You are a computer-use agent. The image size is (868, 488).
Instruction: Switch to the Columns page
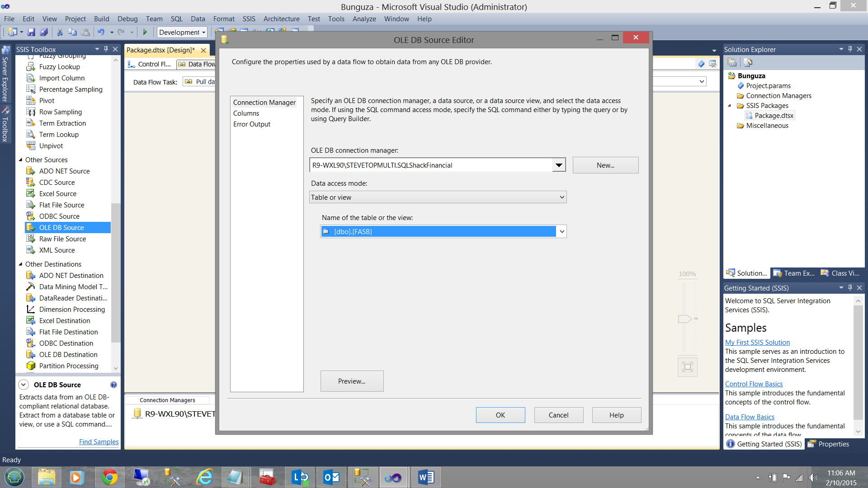point(246,113)
